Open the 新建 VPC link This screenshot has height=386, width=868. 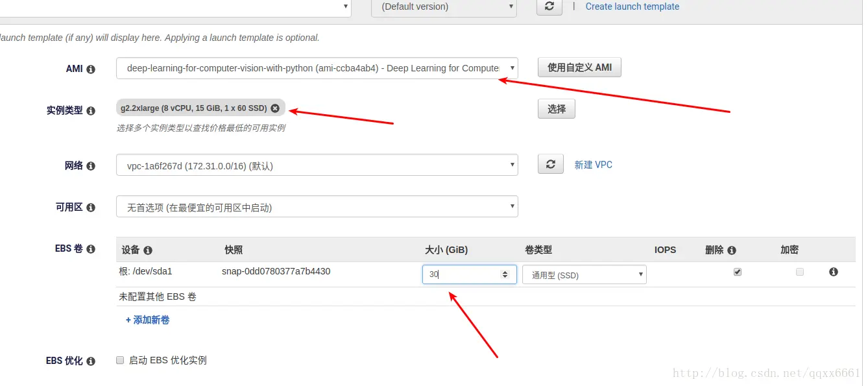click(x=594, y=165)
